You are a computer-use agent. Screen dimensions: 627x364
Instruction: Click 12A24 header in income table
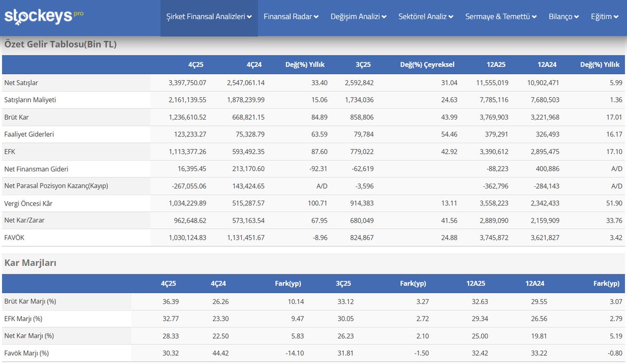[547, 65]
